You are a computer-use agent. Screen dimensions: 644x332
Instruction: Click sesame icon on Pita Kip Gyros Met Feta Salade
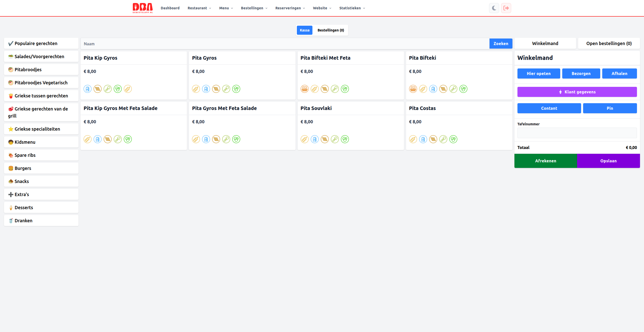pyautogui.click(x=108, y=139)
